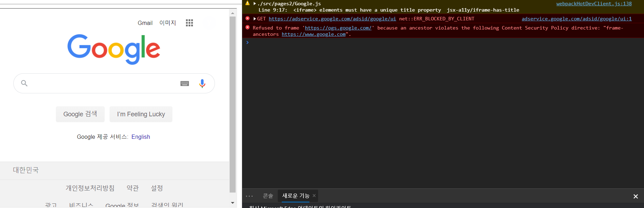
Task: Click the red error icon on Refused line
Action: coord(247,27)
